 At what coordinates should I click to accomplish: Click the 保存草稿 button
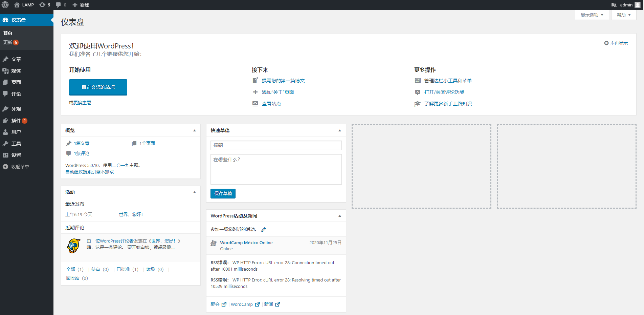point(223,193)
